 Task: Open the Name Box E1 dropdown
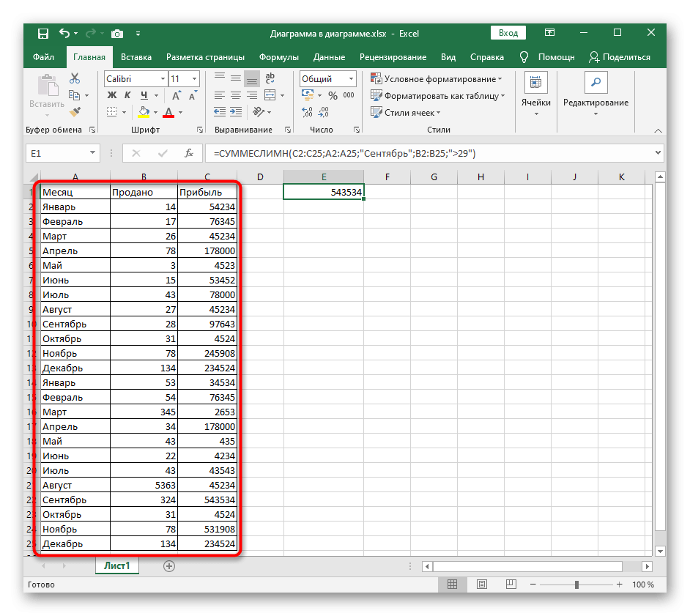[92, 152]
